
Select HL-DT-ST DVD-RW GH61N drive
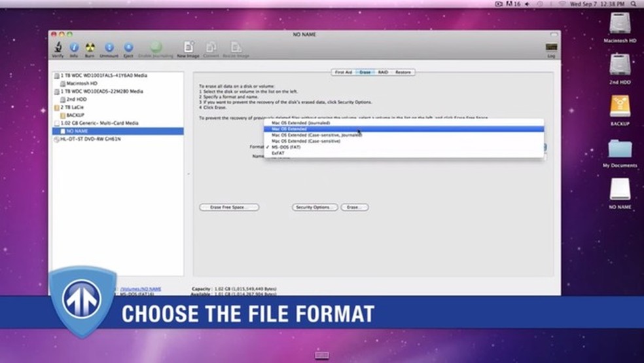pos(118,140)
